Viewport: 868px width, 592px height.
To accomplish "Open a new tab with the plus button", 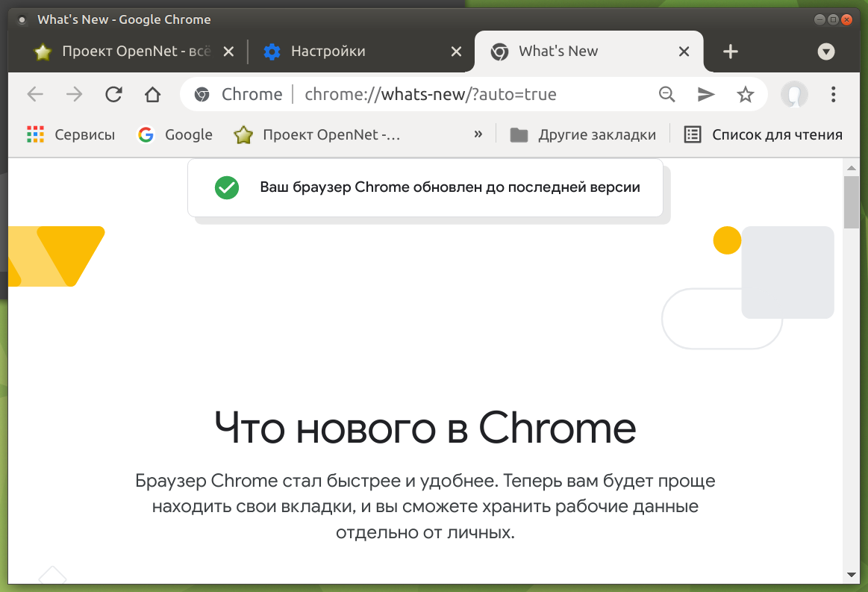I will 730,52.
